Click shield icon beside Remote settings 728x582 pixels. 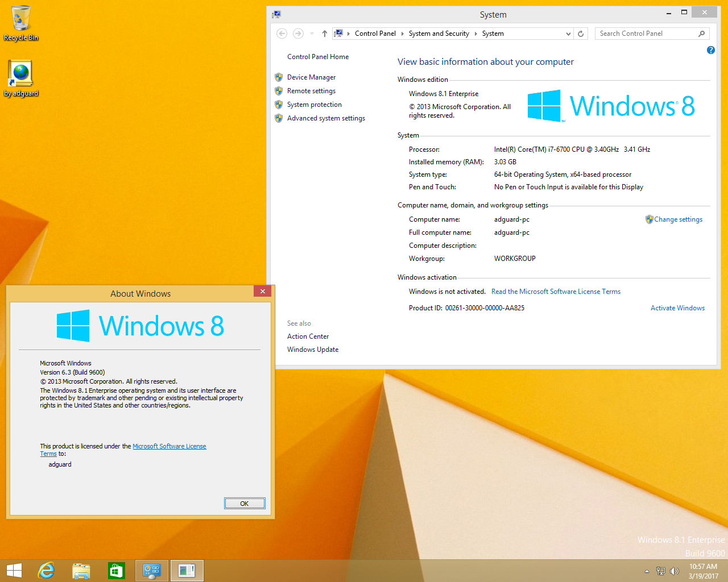(279, 91)
